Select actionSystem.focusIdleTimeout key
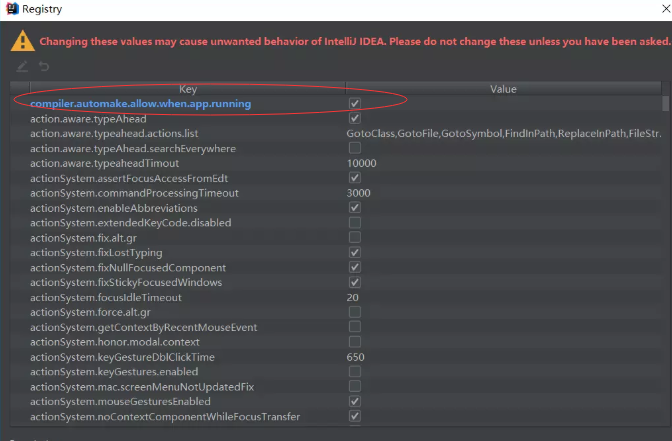Viewport: 672px width, 441px height. coord(105,297)
